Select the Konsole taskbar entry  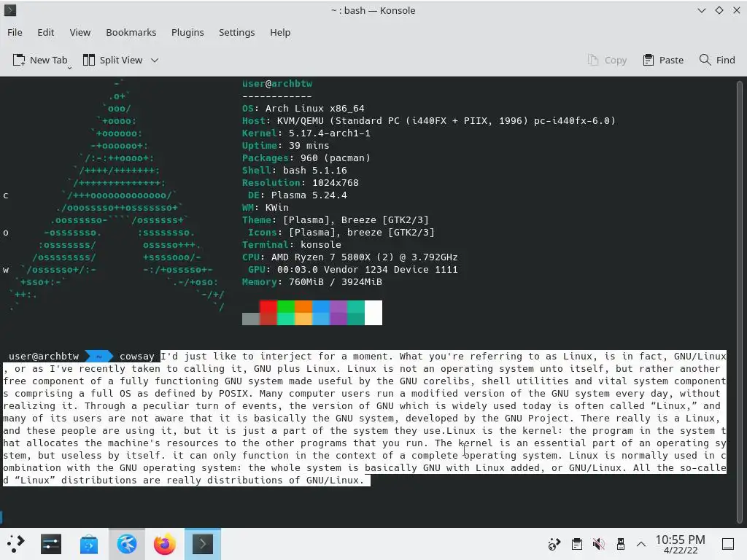(x=203, y=544)
